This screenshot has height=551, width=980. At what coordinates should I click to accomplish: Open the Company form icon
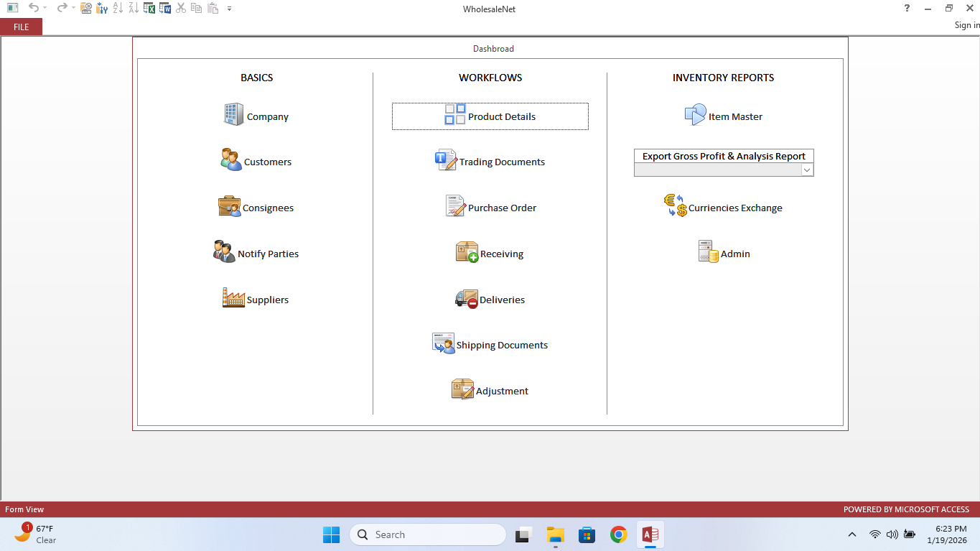pyautogui.click(x=233, y=115)
